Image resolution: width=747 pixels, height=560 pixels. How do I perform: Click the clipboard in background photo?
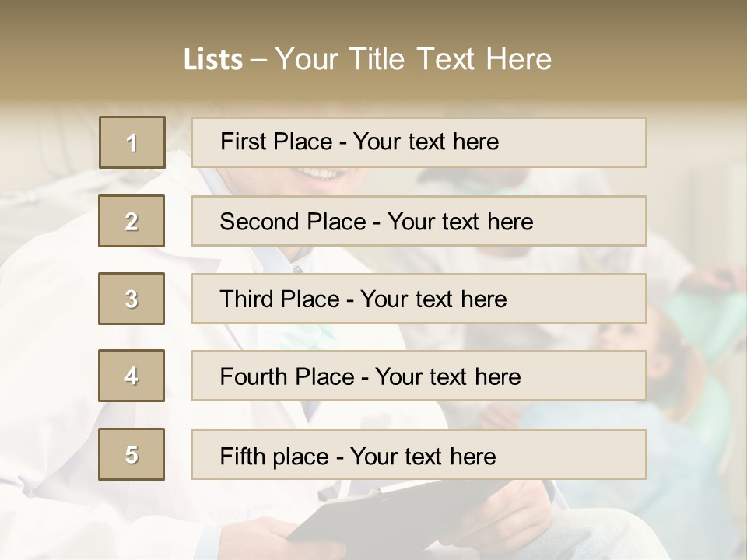(395, 513)
